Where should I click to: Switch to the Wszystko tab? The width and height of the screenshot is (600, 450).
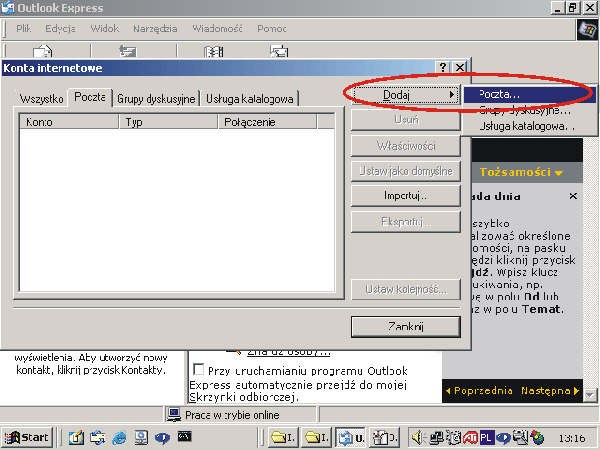pos(41,98)
